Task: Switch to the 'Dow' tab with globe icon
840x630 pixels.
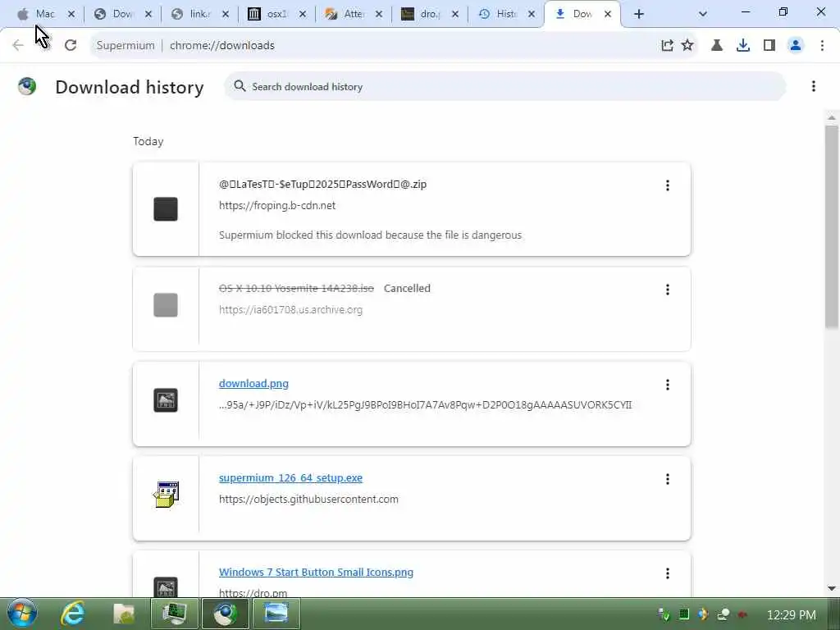Action: (113, 15)
